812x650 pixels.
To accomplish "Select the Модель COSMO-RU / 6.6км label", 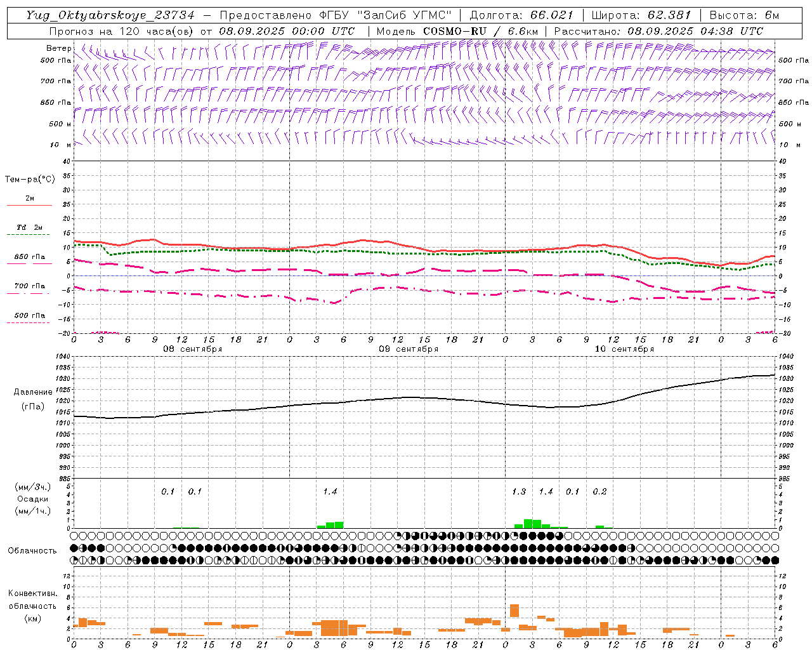I will click(x=457, y=31).
